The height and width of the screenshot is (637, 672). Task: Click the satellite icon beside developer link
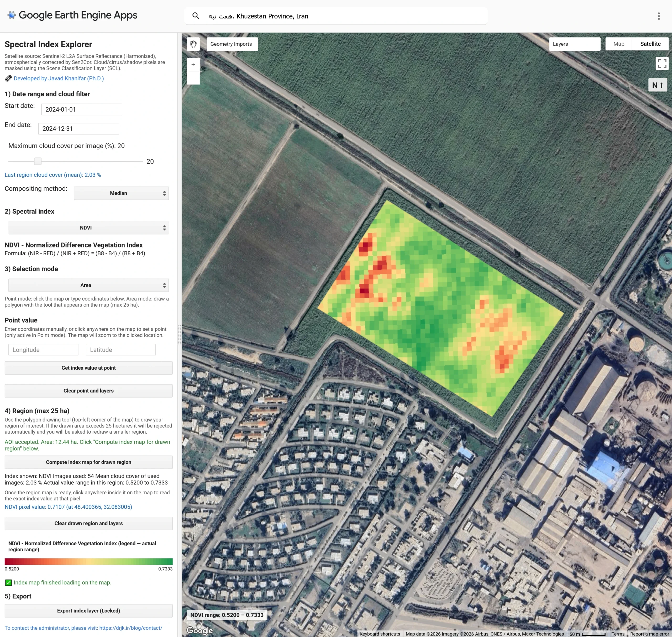click(8, 79)
